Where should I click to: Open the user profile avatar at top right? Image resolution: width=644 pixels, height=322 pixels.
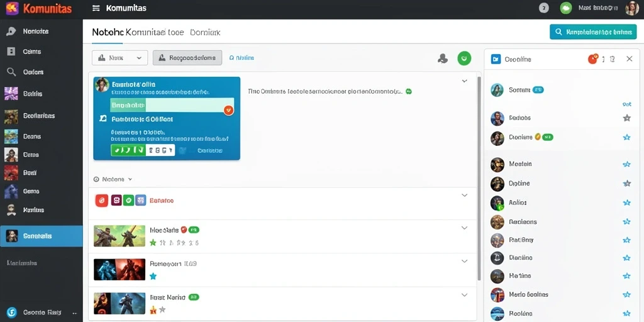coord(631,8)
